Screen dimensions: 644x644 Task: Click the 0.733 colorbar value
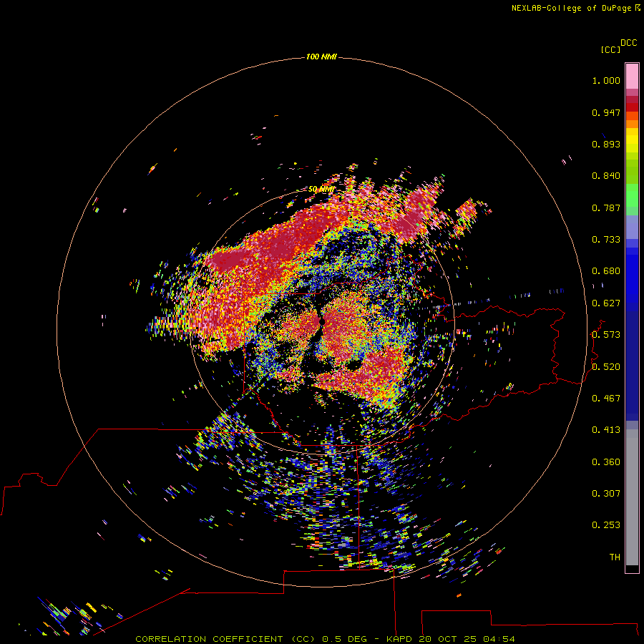(606, 240)
